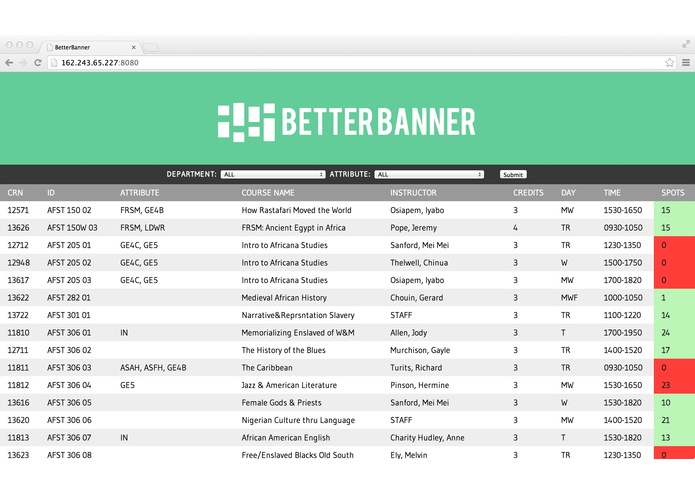Click How Rastafari Moved the World
The image size is (695, 494).
tap(296, 210)
